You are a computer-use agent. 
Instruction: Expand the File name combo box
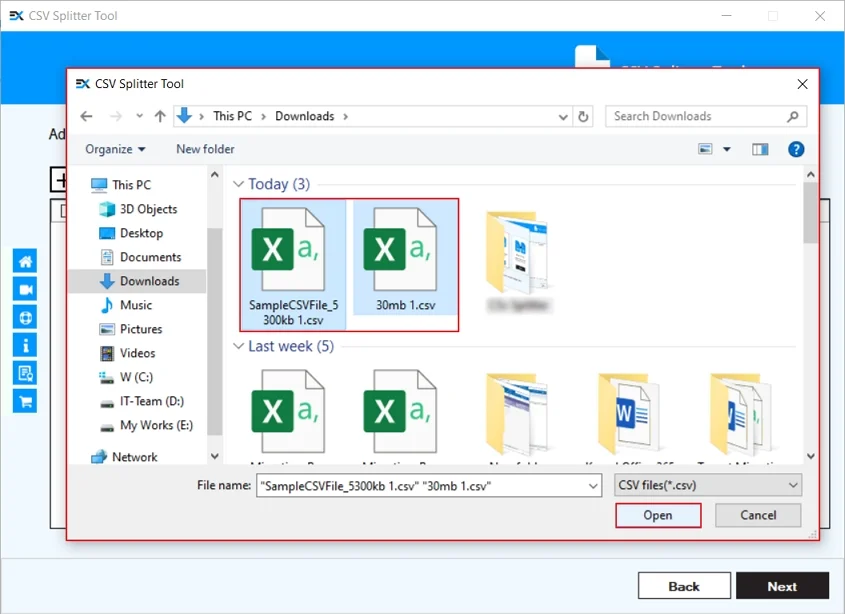(x=594, y=484)
